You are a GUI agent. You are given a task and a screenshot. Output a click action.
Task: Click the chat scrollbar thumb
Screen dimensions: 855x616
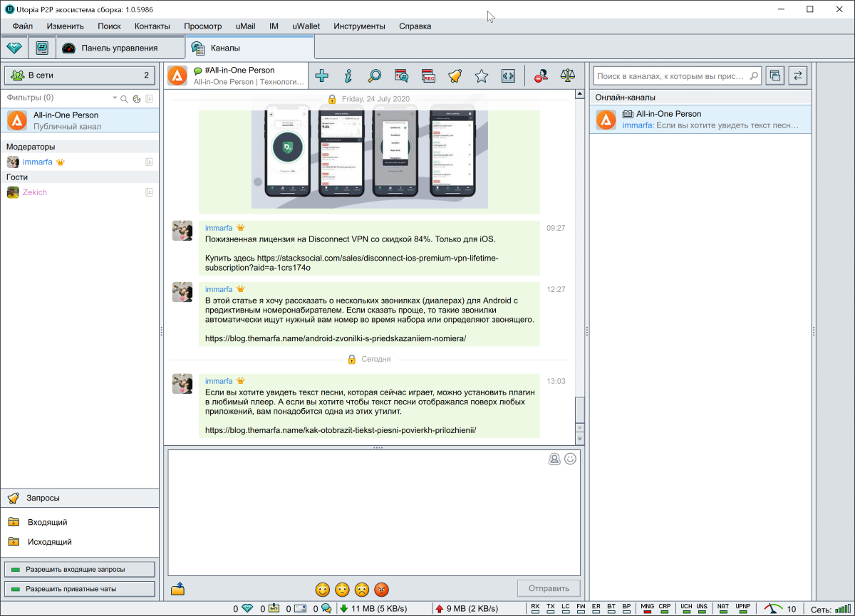[x=579, y=410]
